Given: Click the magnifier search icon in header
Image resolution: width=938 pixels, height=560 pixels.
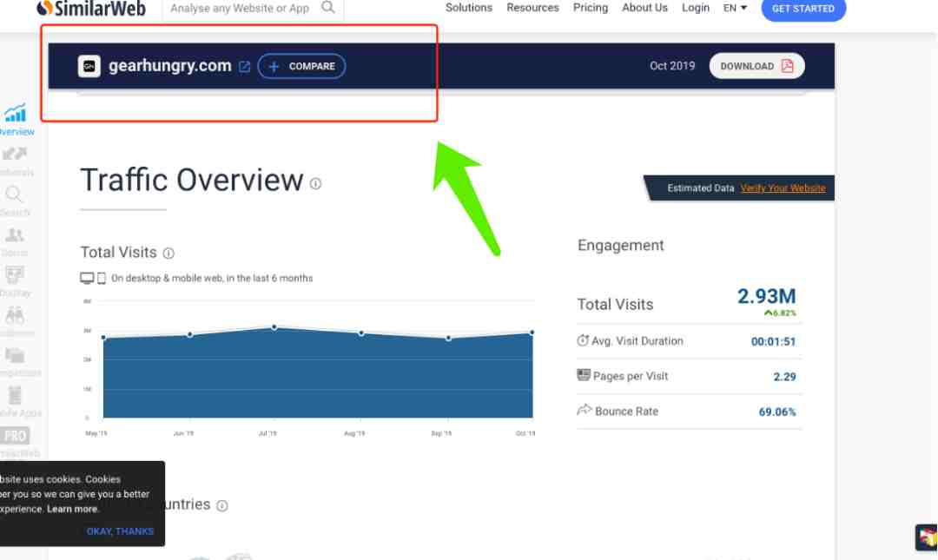Looking at the screenshot, I should pyautogui.click(x=327, y=7).
